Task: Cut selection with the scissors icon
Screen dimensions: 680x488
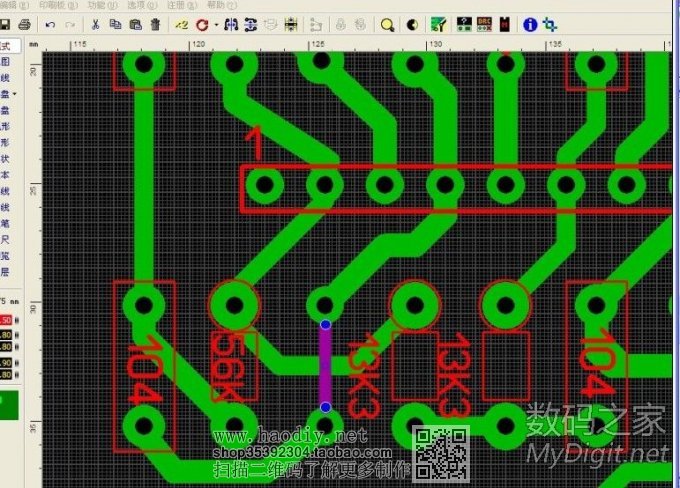Action: click(95, 24)
